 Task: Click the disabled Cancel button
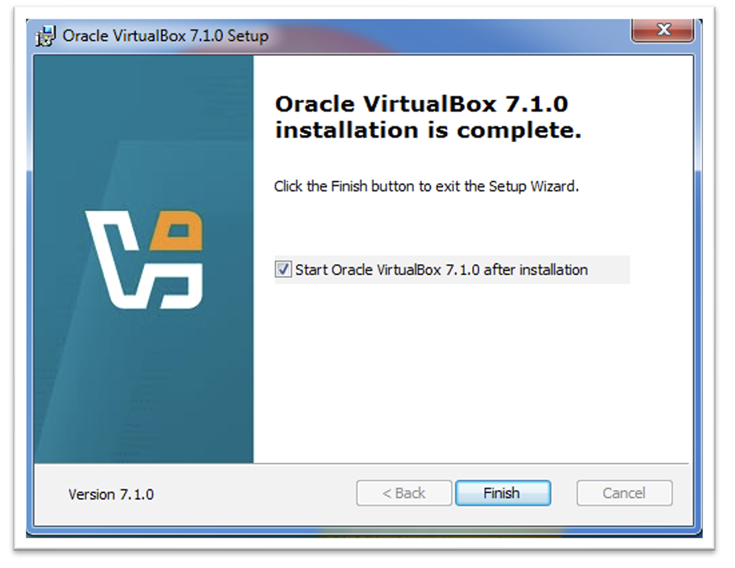click(x=624, y=493)
